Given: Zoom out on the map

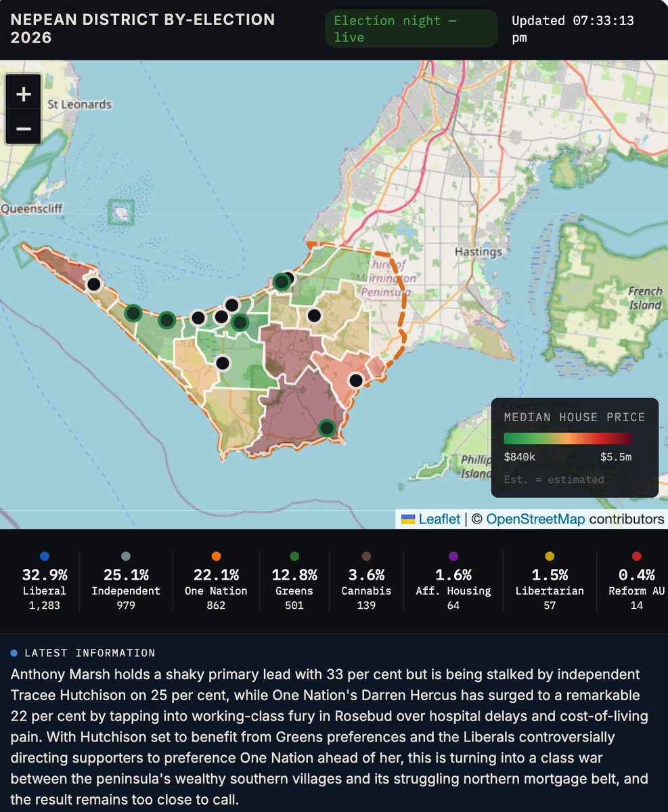Looking at the screenshot, I should point(23,127).
